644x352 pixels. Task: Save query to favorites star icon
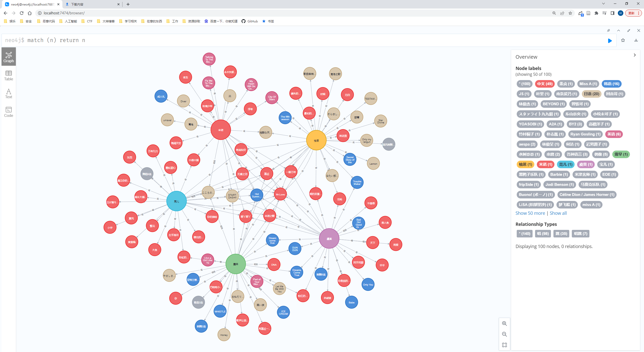coord(623,40)
